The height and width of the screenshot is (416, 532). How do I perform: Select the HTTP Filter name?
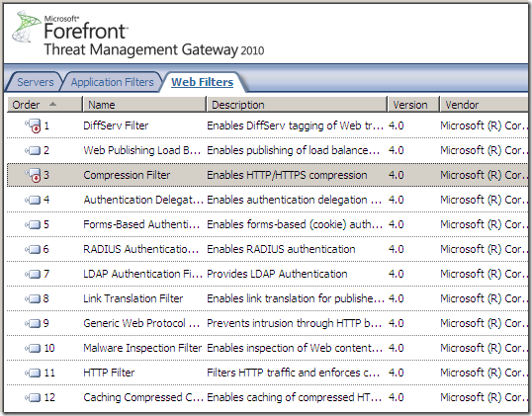tap(109, 373)
